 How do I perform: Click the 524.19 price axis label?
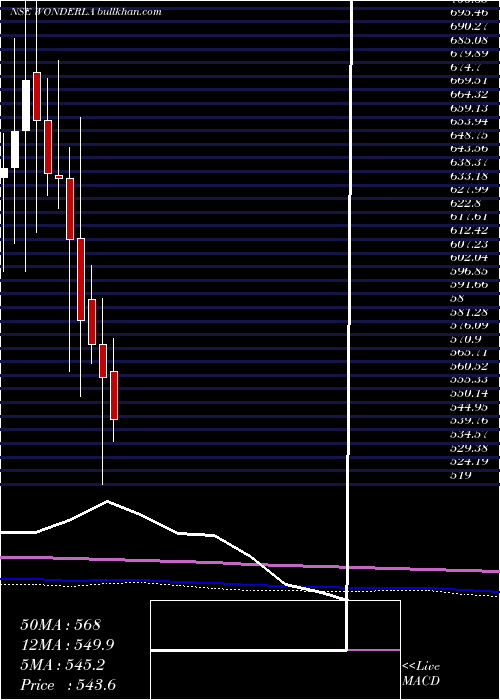pyautogui.click(x=468, y=462)
